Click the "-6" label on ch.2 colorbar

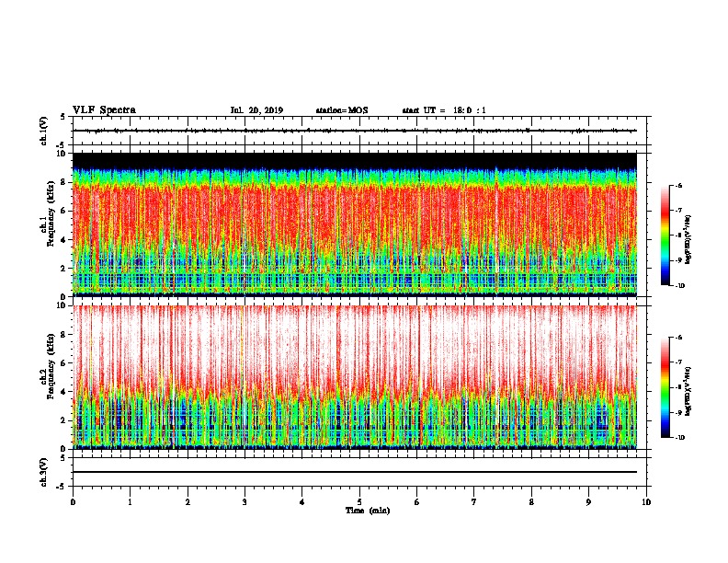coord(679,338)
